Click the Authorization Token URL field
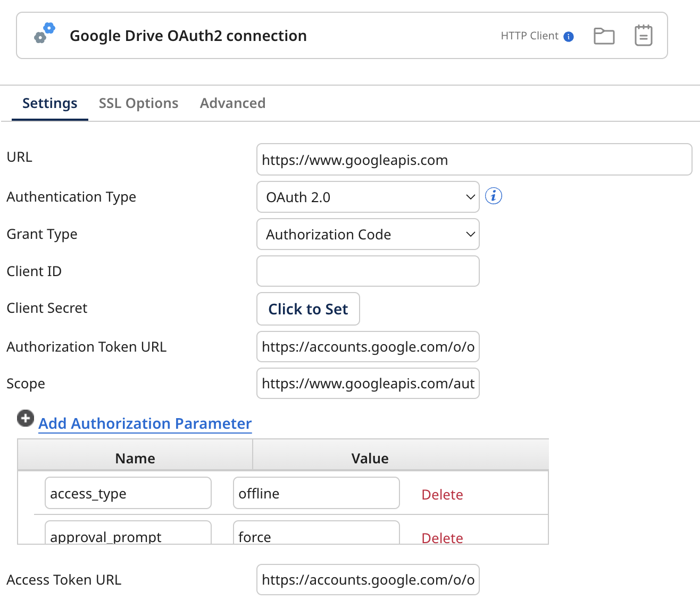The width and height of the screenshot is (700, 599). (x=368, y=346)
